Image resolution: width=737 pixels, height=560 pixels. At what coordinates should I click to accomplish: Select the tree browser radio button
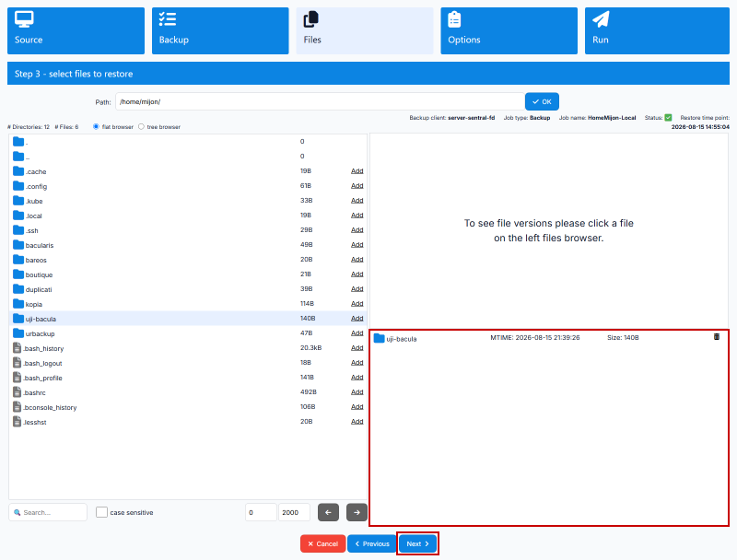click(141, 126)
